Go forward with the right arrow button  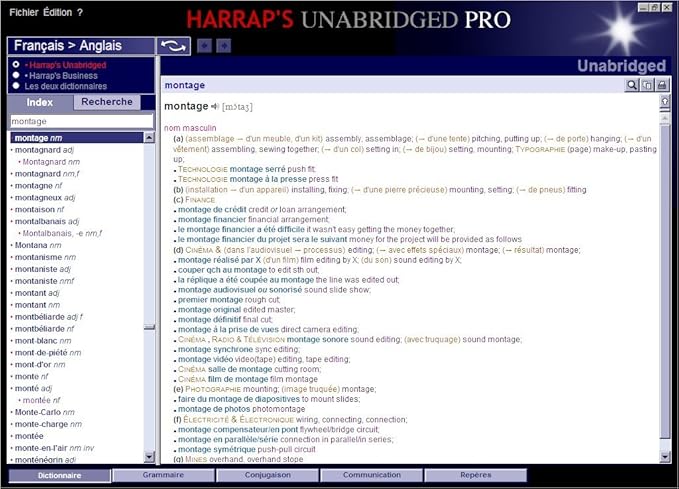coord(223,45)
